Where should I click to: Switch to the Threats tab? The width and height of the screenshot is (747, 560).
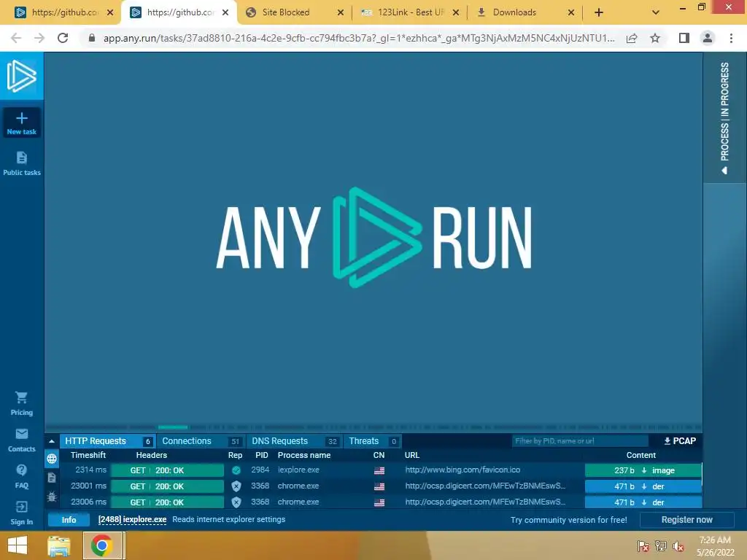tap(372, 441)
